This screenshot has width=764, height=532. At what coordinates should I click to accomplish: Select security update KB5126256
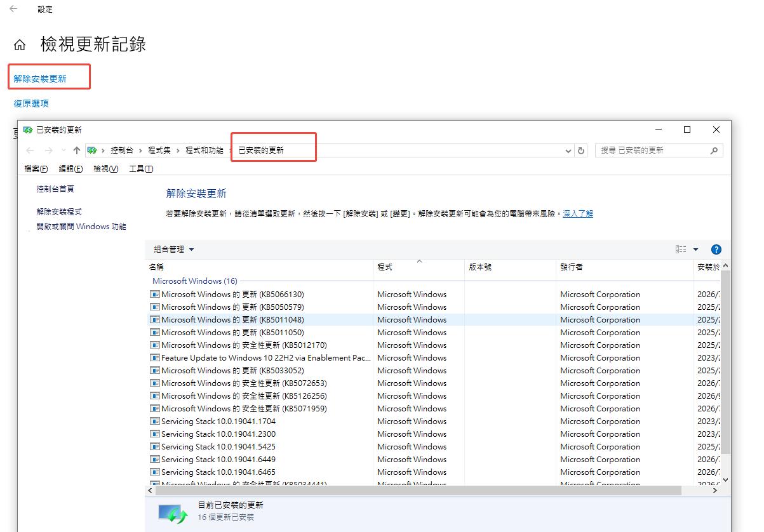tap(435, 396)
